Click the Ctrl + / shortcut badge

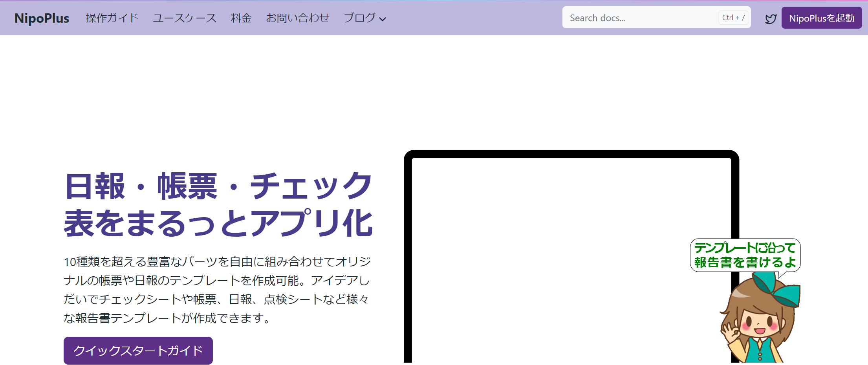(x=733, y=18)
